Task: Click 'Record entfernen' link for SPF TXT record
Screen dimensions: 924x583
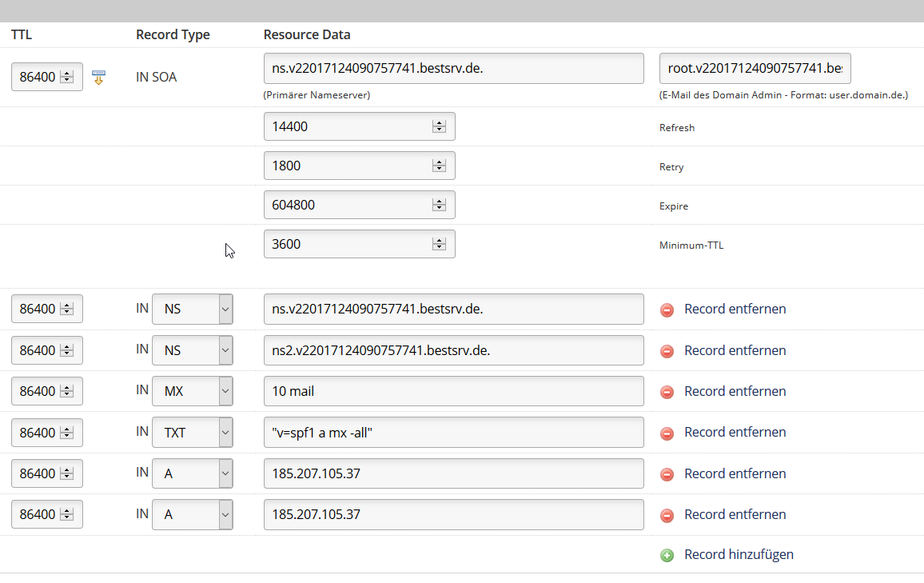Action: point(735,432)
